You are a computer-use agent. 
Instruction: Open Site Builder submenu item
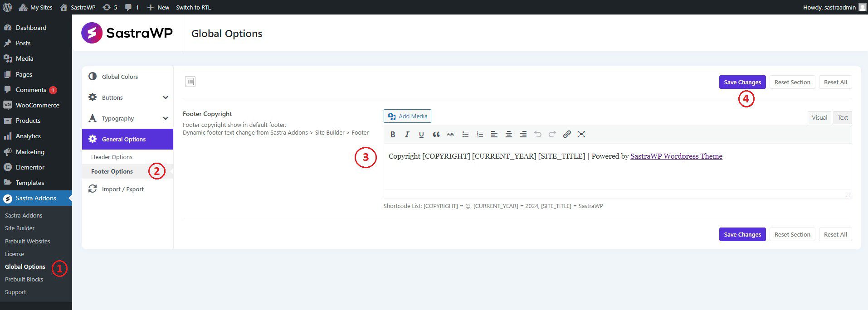pyautogui.click(x=20, y=228)
